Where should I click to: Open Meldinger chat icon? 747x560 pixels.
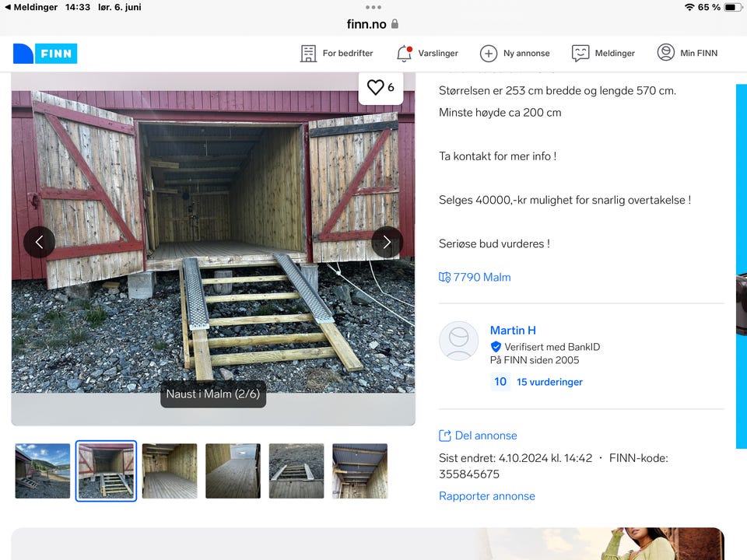tap(580, 54)
